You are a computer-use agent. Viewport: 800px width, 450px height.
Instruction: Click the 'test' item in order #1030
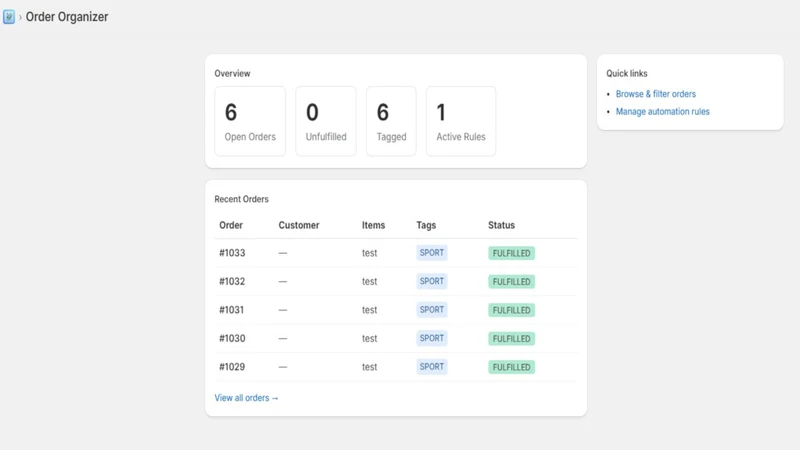369,339
